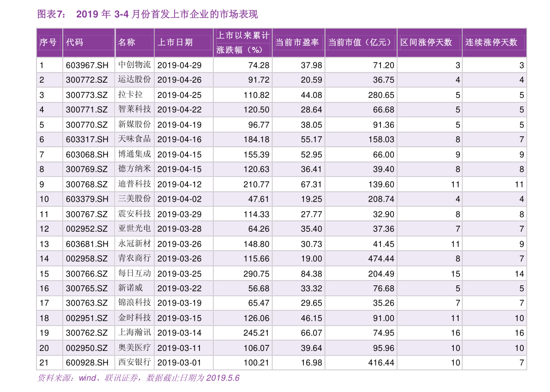The image size is (550, 392).
Task: Click the 上市日期 column header
Action: click(x=175, y=42)
